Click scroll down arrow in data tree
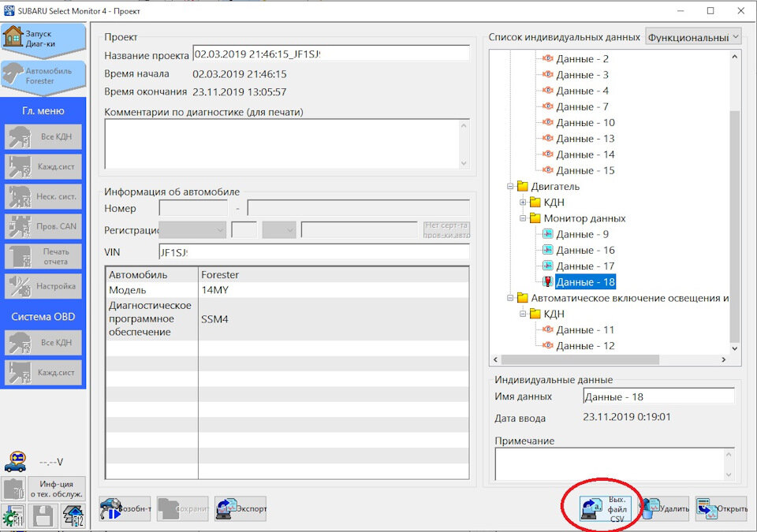This screenshot has width=757, height=532. click(x=735, y=348)
